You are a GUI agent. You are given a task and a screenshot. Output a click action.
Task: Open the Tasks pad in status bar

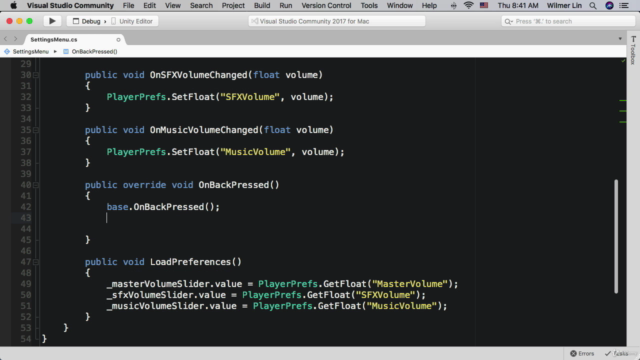[x=617, y=353]
